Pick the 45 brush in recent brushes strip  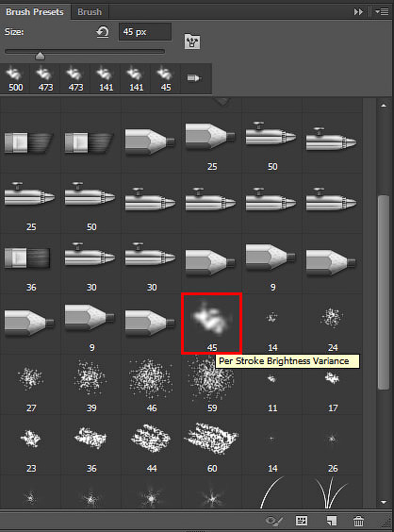(x=166, y=78)
